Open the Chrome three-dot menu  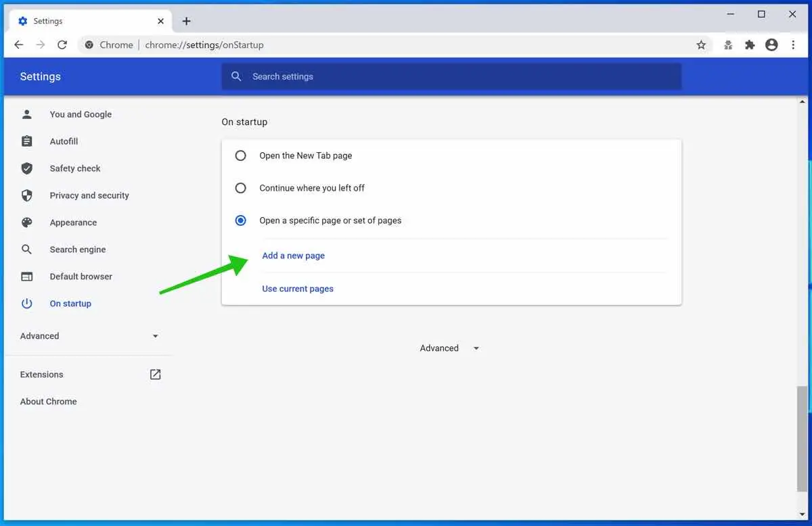click(793, 45)
